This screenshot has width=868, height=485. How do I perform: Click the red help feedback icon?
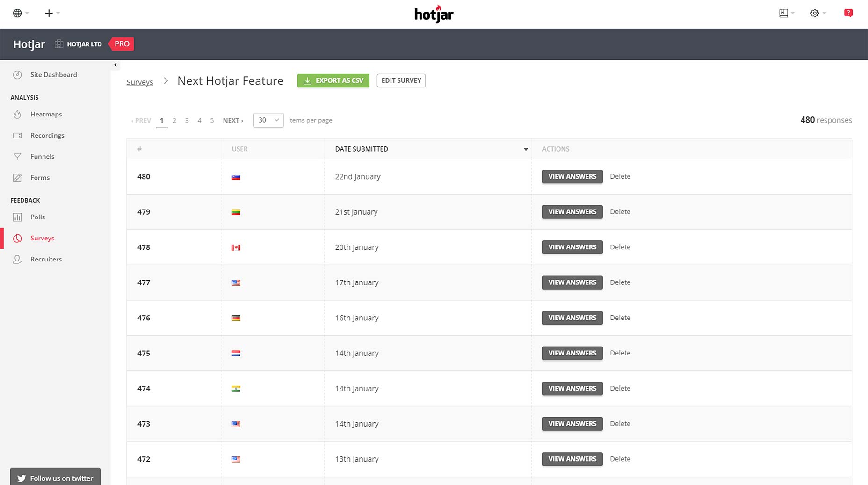848,13
